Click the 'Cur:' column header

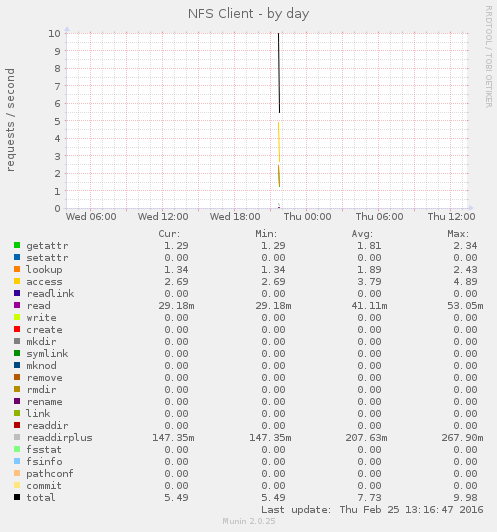tap(169, 234)
